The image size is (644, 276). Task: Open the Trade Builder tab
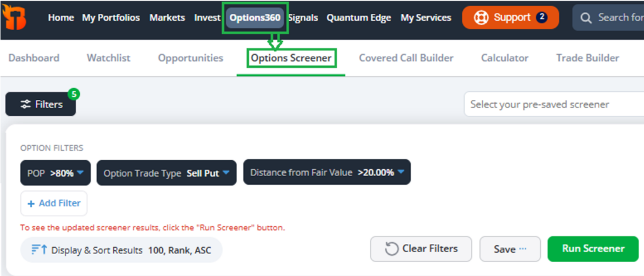click(x=587, y=58)
